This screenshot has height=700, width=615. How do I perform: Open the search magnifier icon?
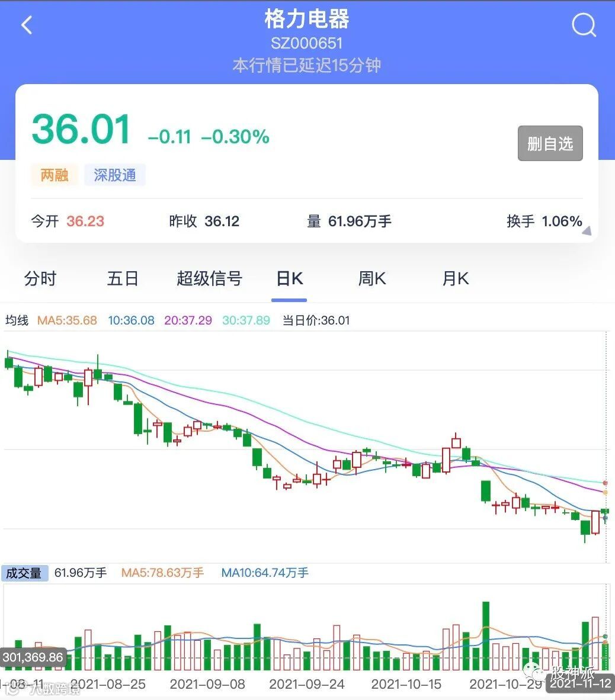tap(584, 24)
